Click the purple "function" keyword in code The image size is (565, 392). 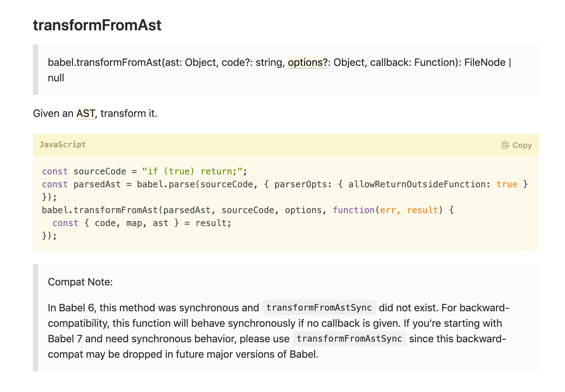tap(354, 210)
